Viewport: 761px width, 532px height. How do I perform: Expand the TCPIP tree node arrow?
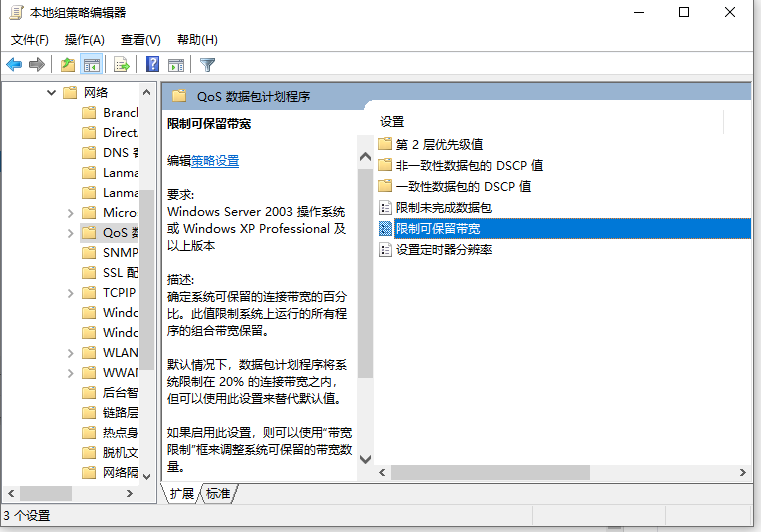coord(70,293)
